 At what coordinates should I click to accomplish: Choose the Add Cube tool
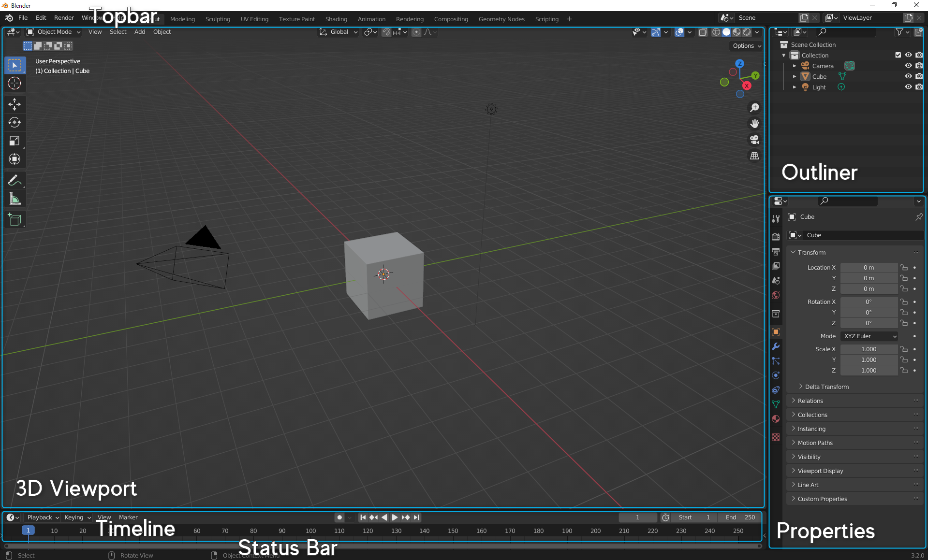[x=15, y=220]
